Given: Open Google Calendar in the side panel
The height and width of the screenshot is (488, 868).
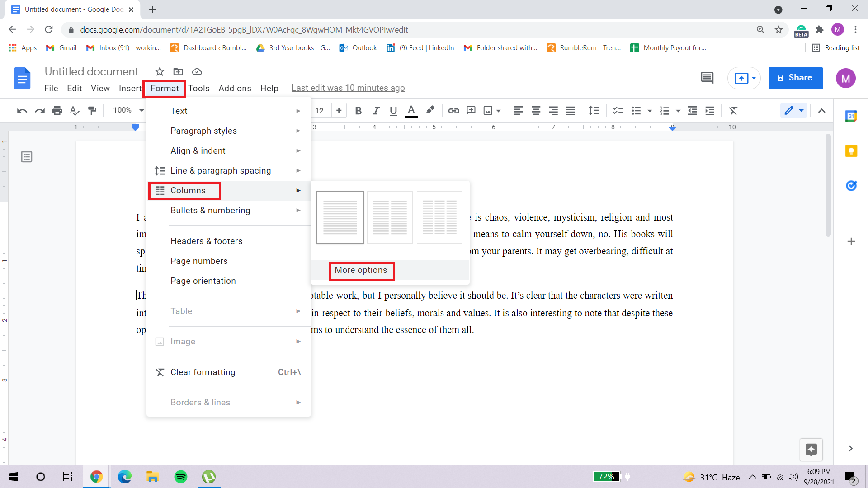Looking at the screenshot, I should point(852,116).
